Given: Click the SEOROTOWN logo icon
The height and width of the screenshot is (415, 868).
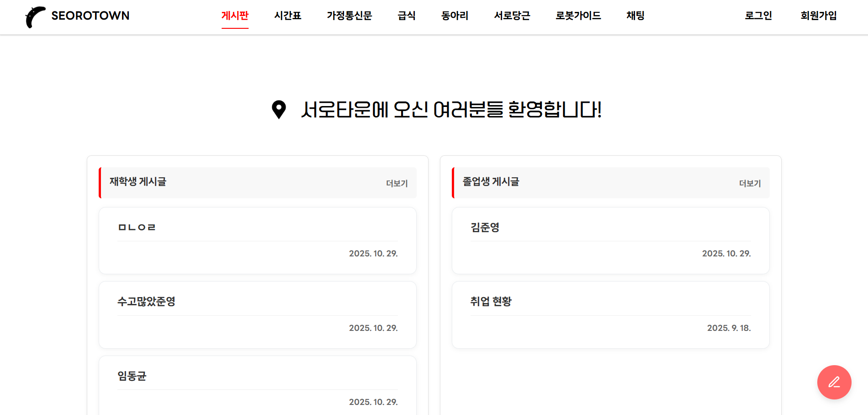Looking at the screenshot, I should pos(35,17).
